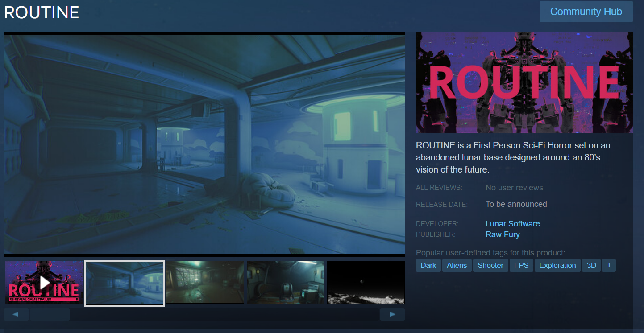Play the re-reveal game trailer thumbnail
This screenshot has height=333, width=644.
click(44, 283)
